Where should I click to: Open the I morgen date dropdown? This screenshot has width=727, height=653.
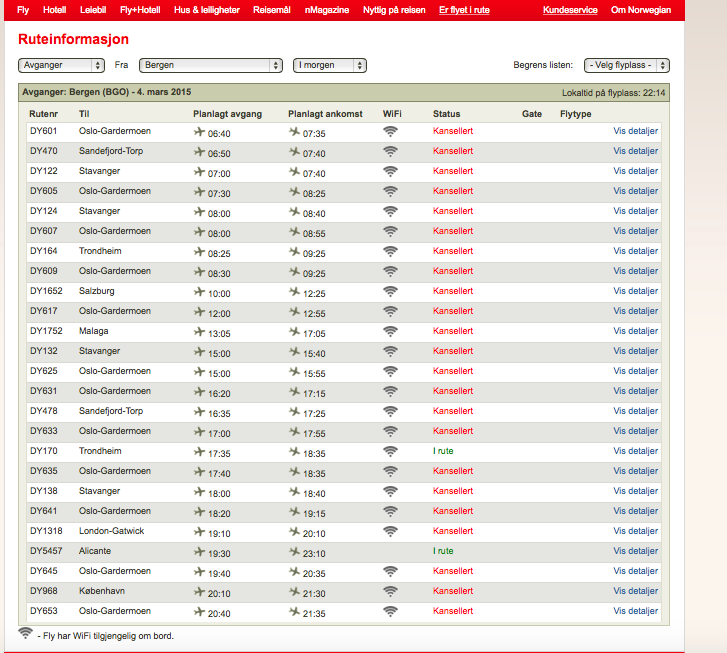point(330,65)
